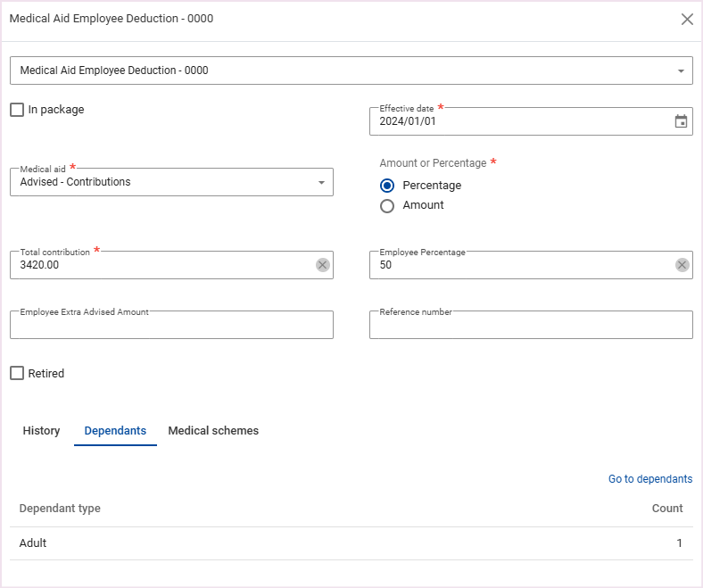The height and width of the screenshot is (588, 703).
Task: Expand the Medical Aid Employee Deduction dropdown
Action: coord(681,70)
